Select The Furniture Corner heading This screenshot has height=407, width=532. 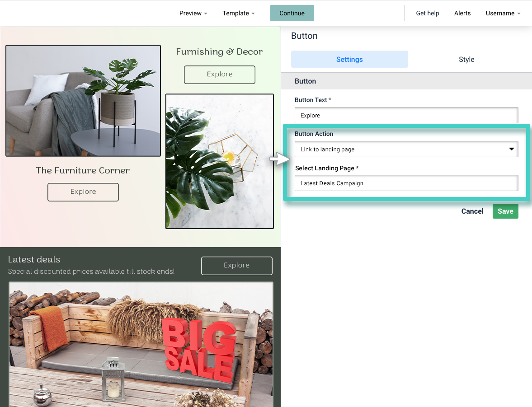[x=83, y=170]
